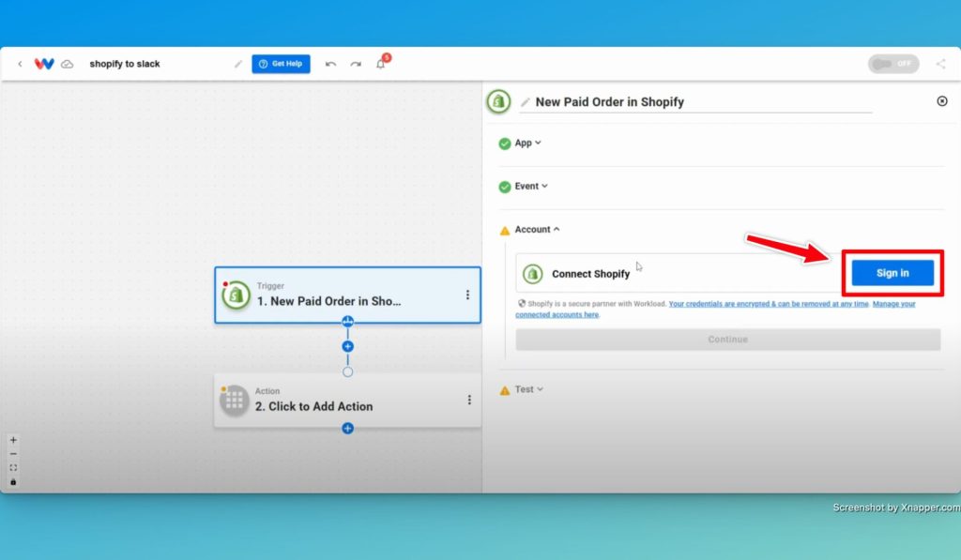
Task: Click the green check beside Event
Action: (504, 187)
